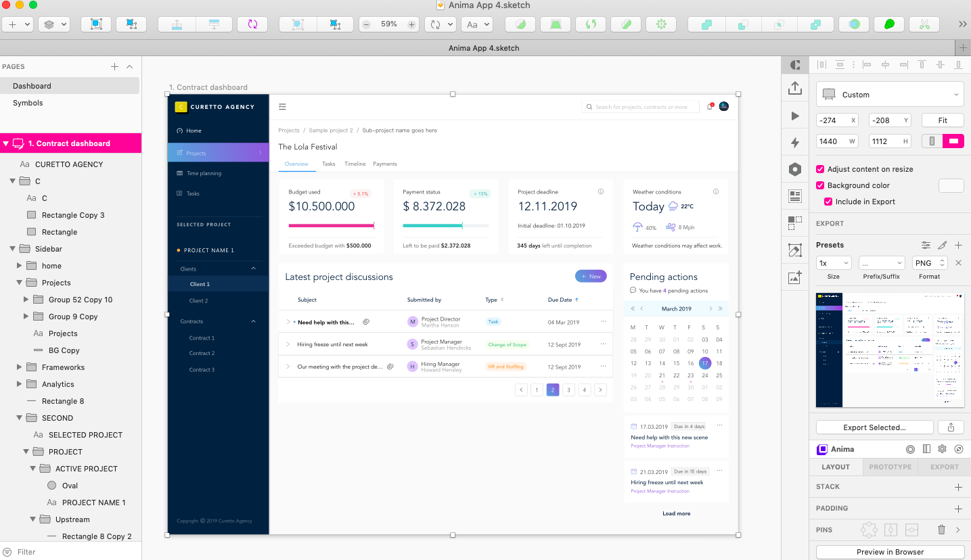This screenshot has width=971, height=560.
Task: Click the lightning bolt icon in side strip
Action: tap(795, 143)
